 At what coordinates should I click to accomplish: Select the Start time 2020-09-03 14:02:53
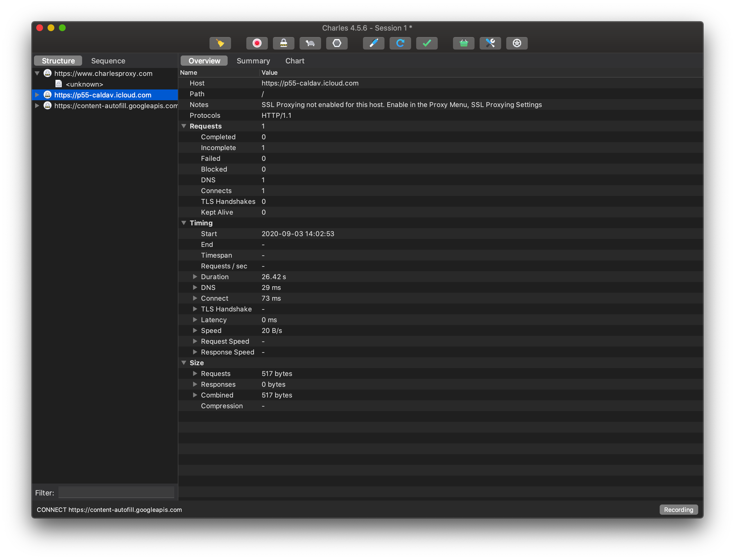pyautogui.click(x=298, y=234)
